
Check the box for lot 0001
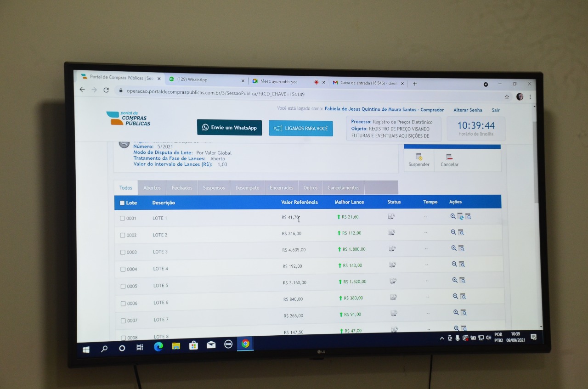point(123,219)
